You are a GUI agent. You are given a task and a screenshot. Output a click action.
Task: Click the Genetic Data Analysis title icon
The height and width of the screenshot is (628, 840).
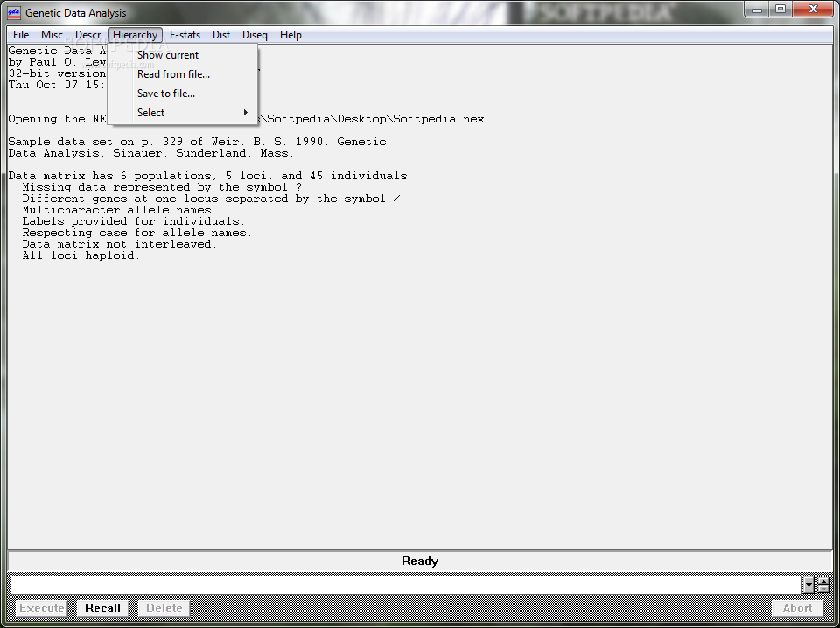click(15, 11)
